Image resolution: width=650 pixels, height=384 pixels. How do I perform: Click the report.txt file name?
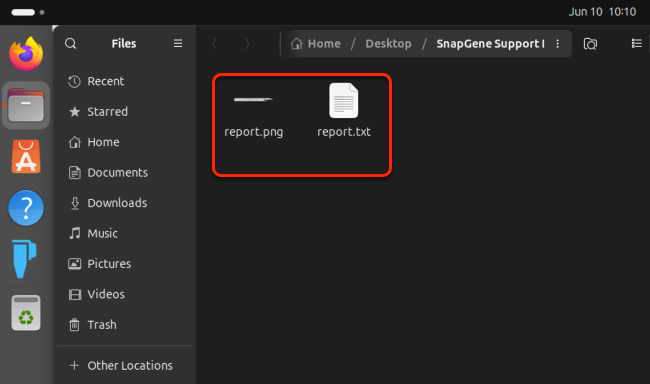pyautogui.click(x=344, y=132)
